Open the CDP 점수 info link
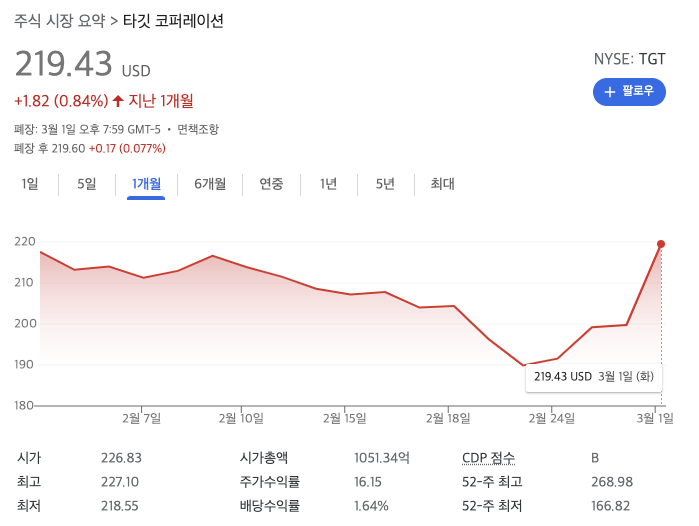The width and height of the screenshot is (699, 526). (x=489, y=458)
